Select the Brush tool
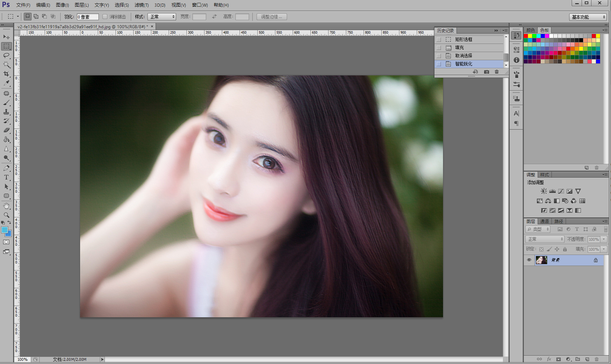 (6, 103)
